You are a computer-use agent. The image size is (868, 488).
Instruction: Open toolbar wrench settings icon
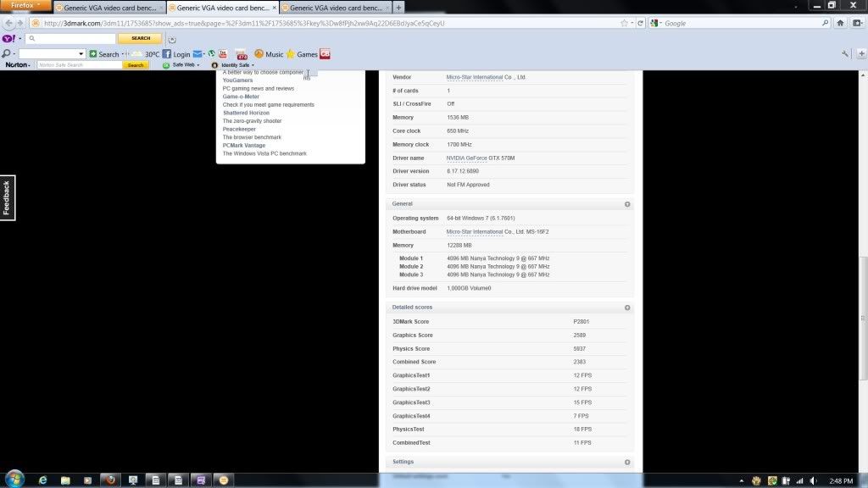pos(845,53)
